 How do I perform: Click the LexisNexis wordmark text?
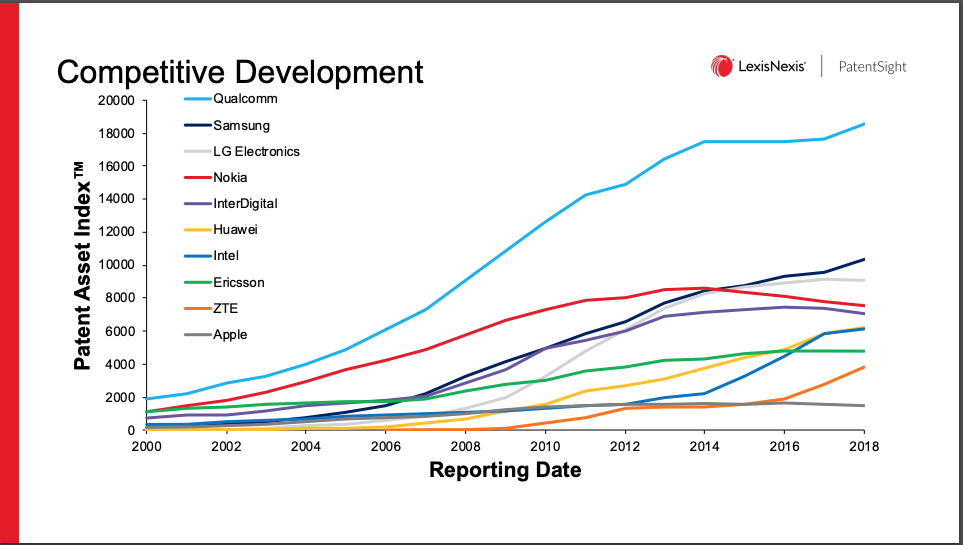[772, 67]
